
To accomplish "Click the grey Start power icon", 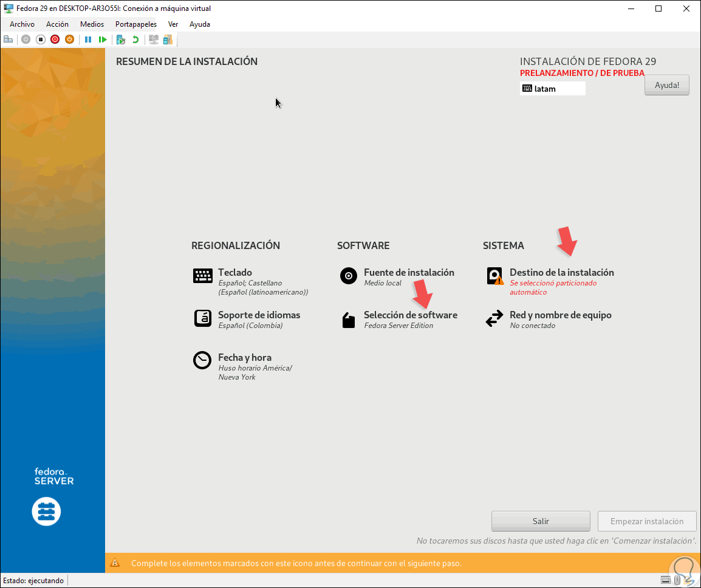I will pos(26,39).
